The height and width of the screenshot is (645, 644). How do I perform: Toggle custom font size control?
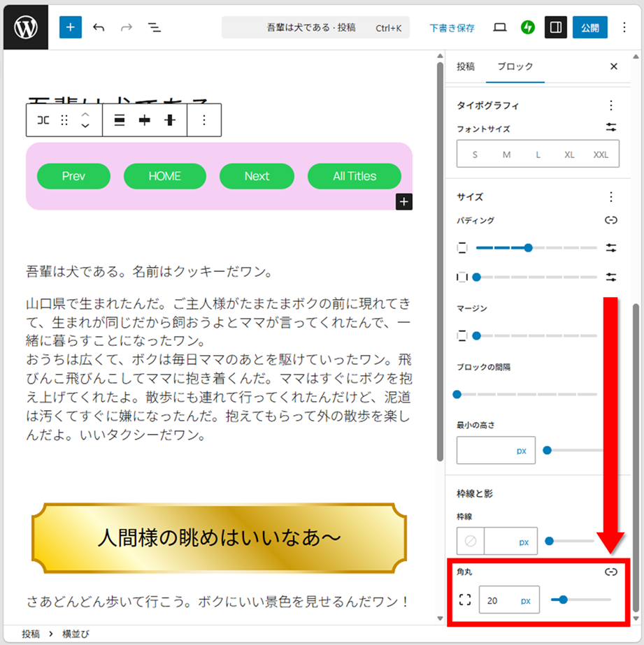[611, 128]
